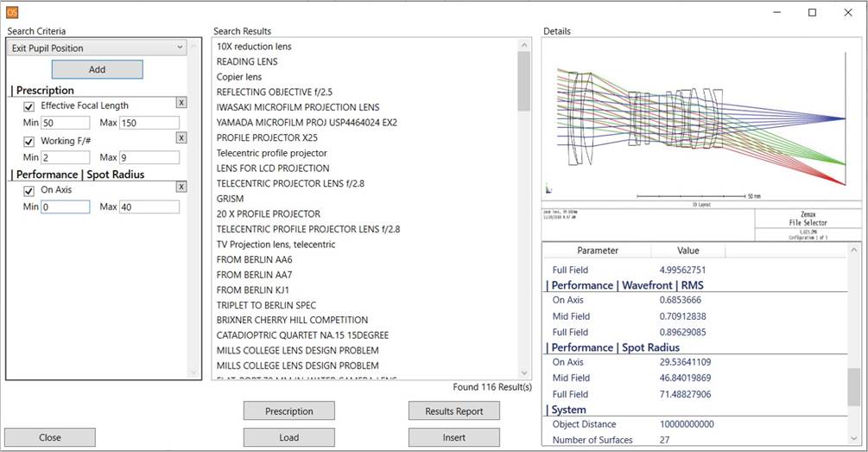Click the OS application icon in title bar
The image size is (868, 452).
[12, 12]
